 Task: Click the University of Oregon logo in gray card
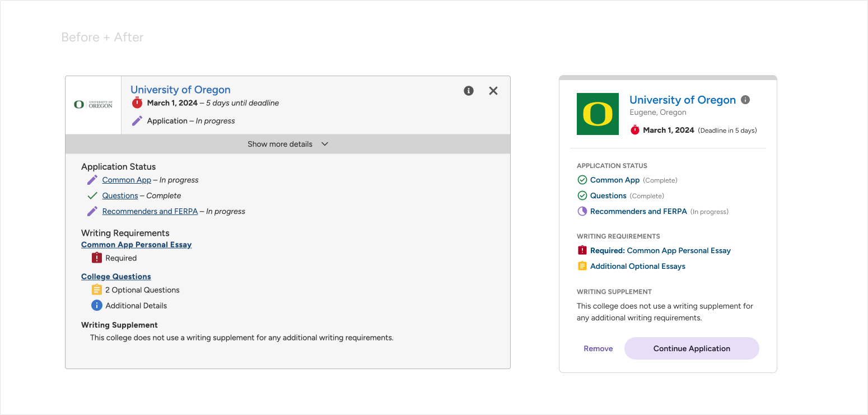94,105
